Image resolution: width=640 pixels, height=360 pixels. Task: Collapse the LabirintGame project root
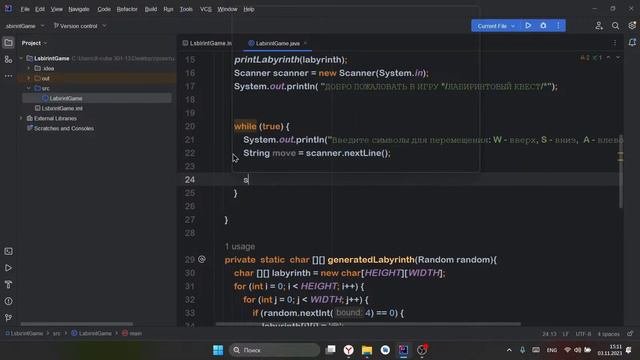tap(21, 58)
